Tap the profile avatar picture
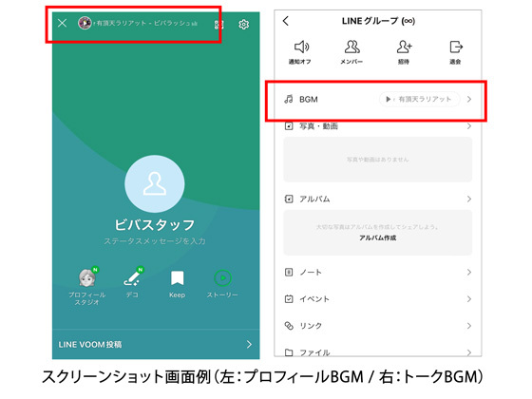This screenshot has width=532, height=399. [x=155, y=184]
